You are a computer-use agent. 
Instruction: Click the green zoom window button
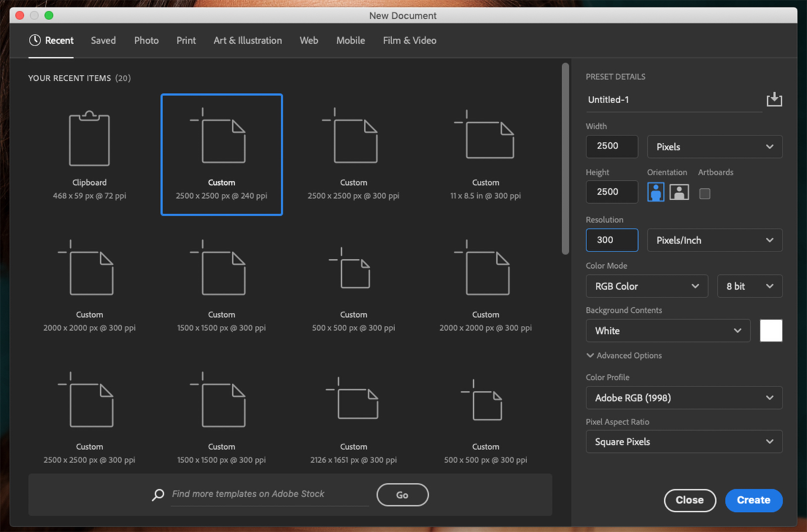click(49, 15)
